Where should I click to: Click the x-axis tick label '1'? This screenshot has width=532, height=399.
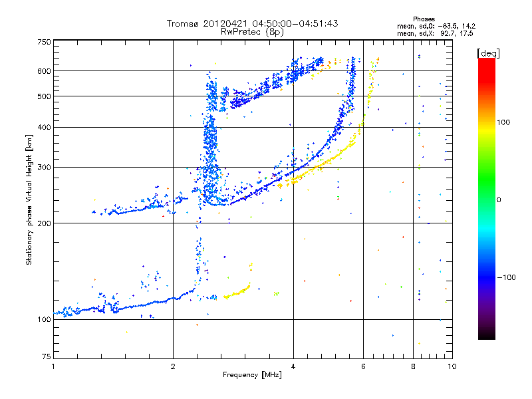point(53,366)
